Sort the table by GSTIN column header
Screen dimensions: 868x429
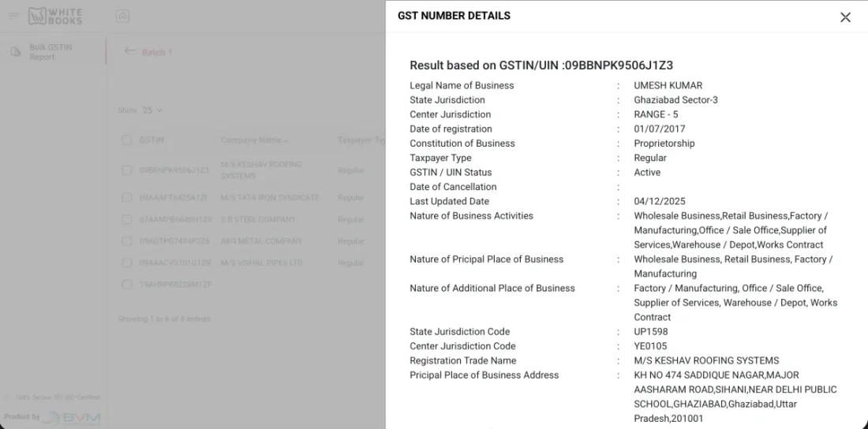tap(152, 140)
